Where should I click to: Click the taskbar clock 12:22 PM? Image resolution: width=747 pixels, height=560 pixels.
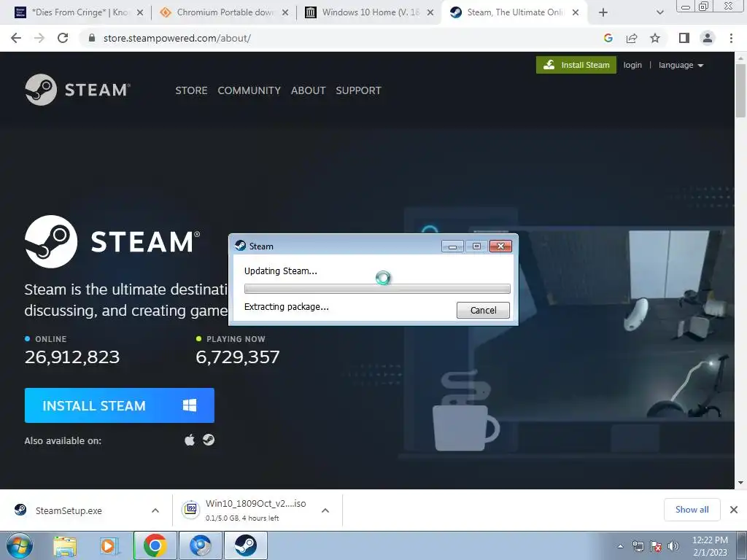710,540
